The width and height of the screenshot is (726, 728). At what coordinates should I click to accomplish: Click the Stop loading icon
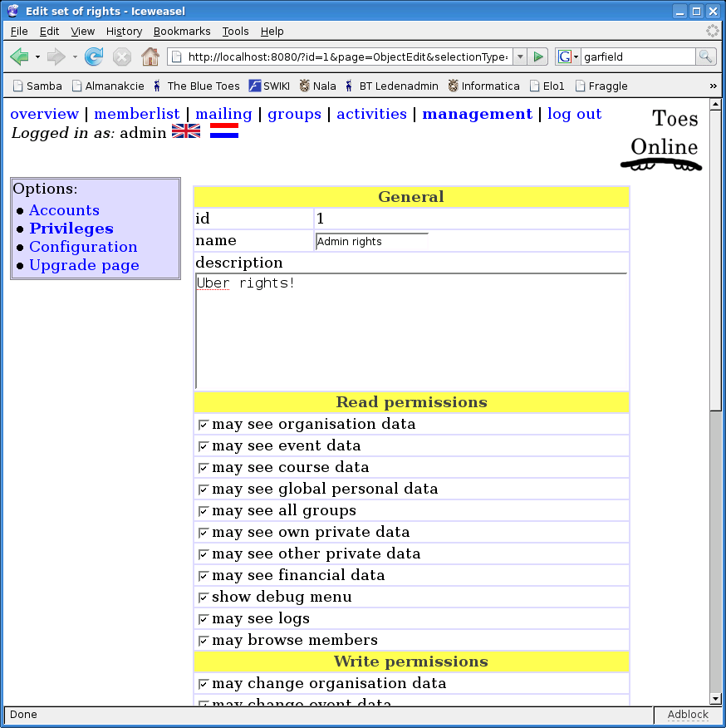(x=122, y=57)
